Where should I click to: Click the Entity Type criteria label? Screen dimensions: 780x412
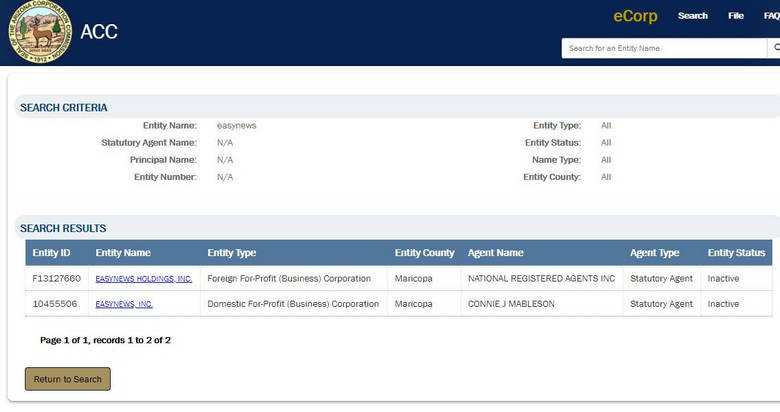557,126
